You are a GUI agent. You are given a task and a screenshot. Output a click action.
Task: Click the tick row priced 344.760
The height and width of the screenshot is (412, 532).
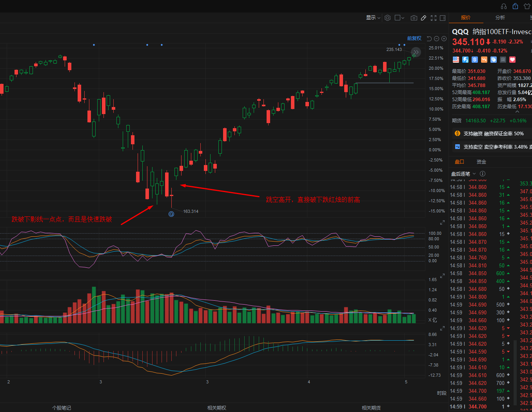(480, 258)
